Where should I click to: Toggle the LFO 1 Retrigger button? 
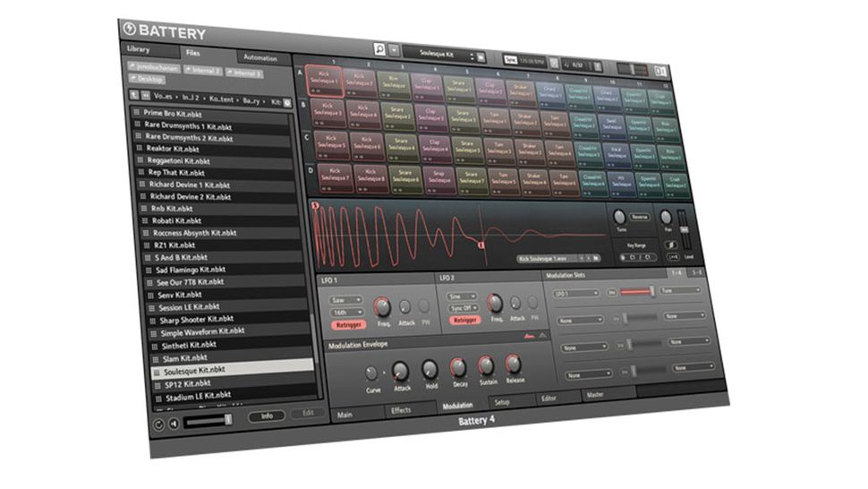[x=348, y=325]
